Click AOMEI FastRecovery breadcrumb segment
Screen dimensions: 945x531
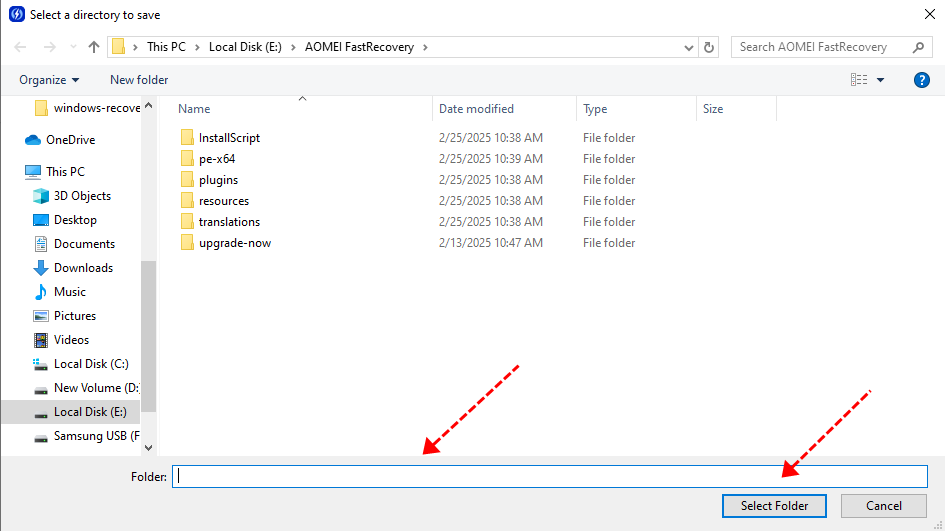coord(359,47)
